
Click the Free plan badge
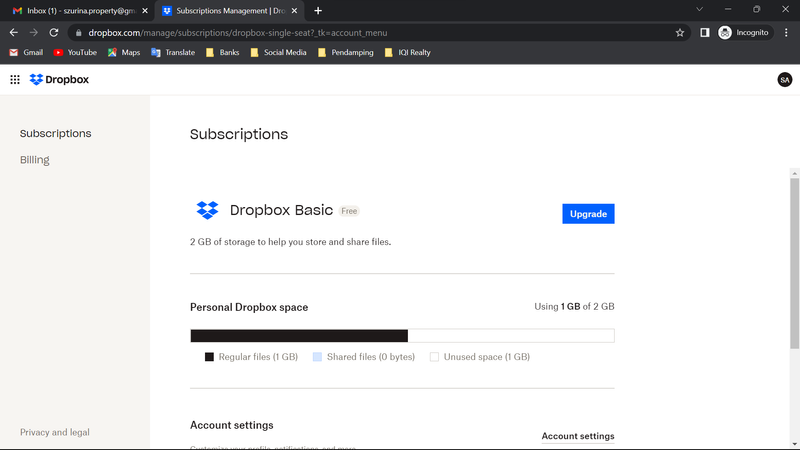point(349,211)
